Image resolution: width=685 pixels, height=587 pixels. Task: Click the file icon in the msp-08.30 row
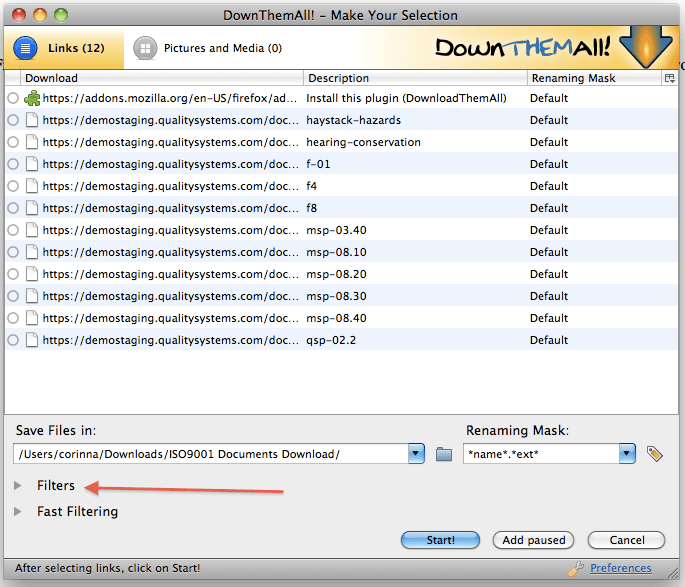click(x=32, y=296)
